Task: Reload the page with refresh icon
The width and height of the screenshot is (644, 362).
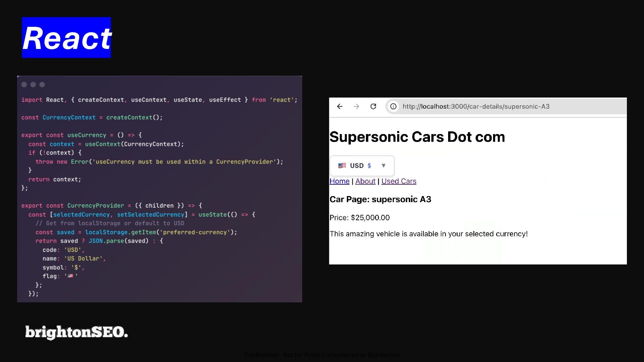Action: 373,107
